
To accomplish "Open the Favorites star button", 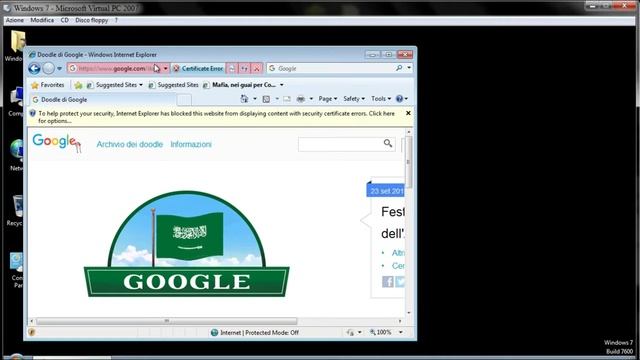I will point(48,85).
